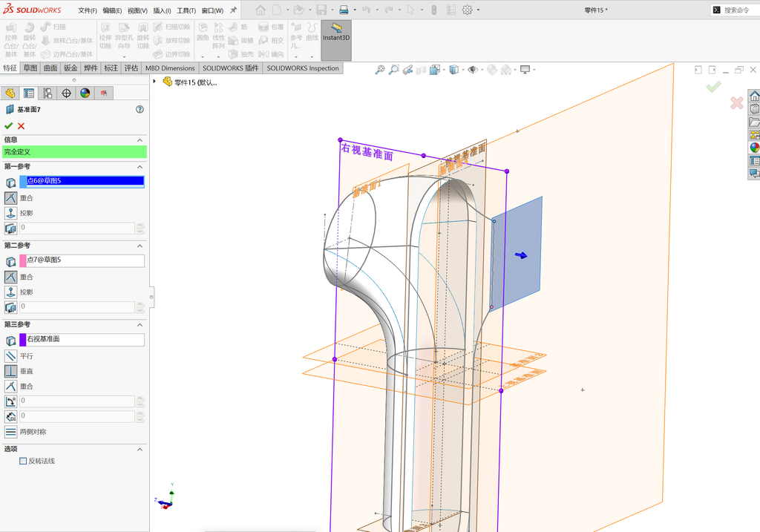Click the 插入(I) menu
760x532 pixels.
(162, 10)
